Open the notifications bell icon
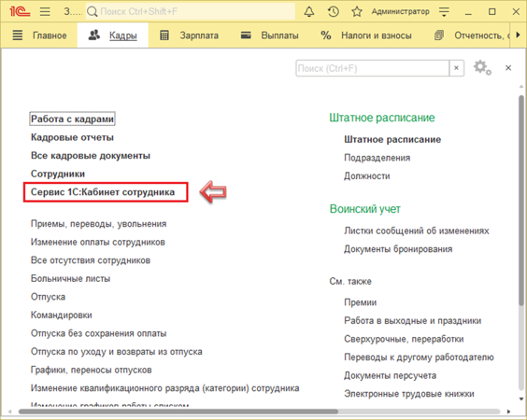 point(309,12)
